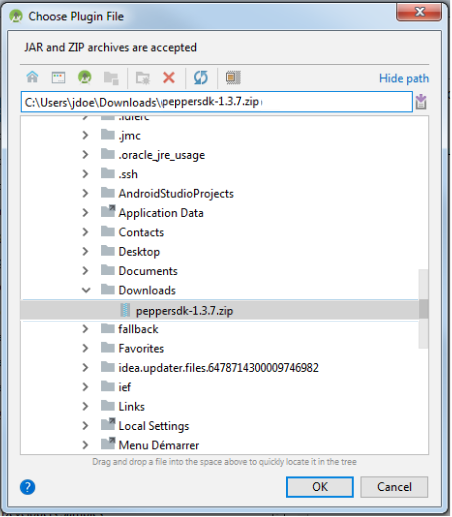Delete selected item using red X icon
This screenshot has height=517, width=452.
click(169, 78)
